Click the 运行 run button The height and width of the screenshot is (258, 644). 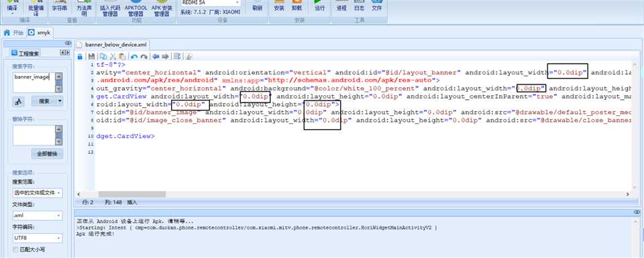(319, 6)
